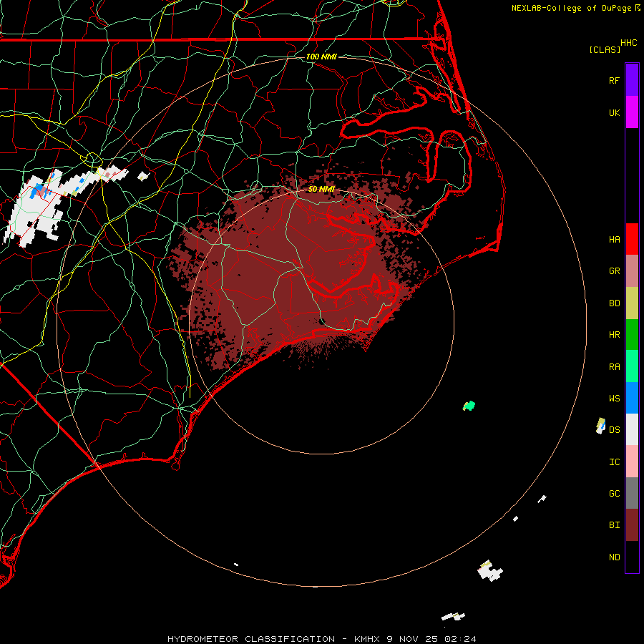Click the HR legend label
This screenshot has width=644, height=644.
[x=615, y=335]
